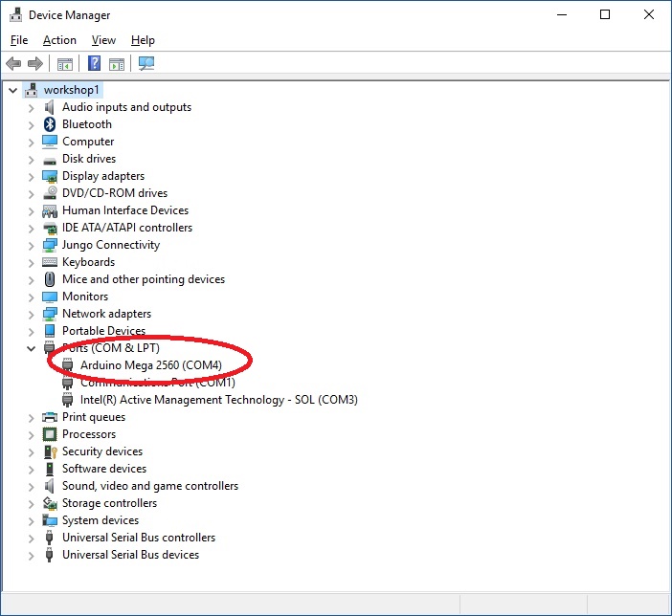Expand the Network adapters category
Screen dimensions: 672x616
point(31,314)
